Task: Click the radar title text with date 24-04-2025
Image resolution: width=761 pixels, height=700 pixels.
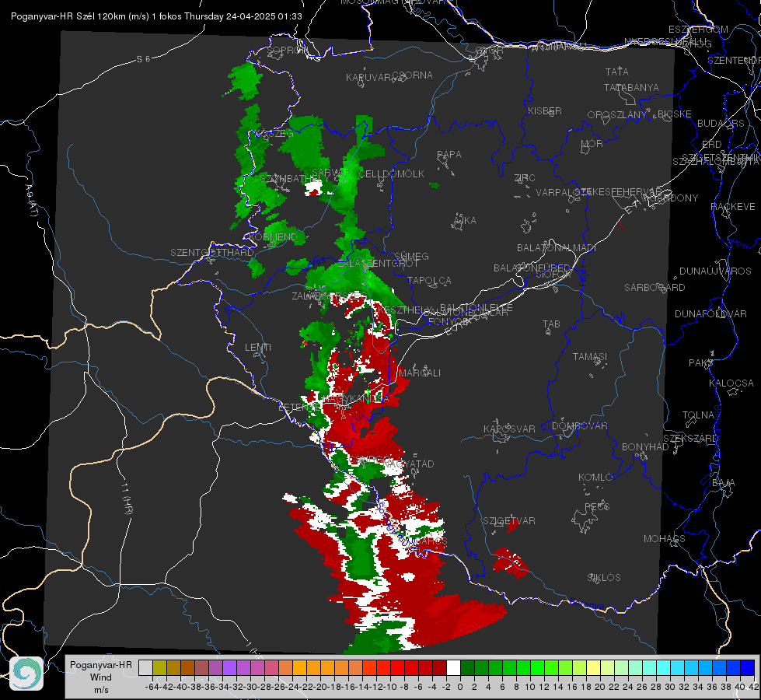Action: [156, 16]
